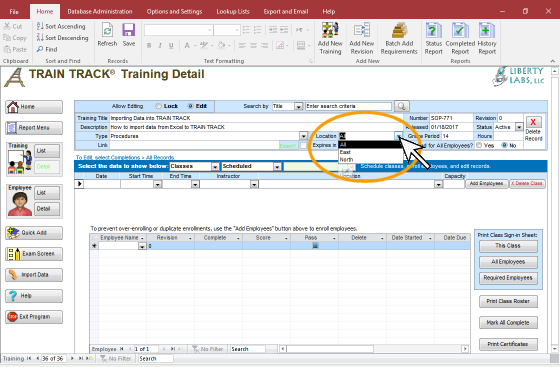Expand the Type Procedures dropdown

click(303, 136)
